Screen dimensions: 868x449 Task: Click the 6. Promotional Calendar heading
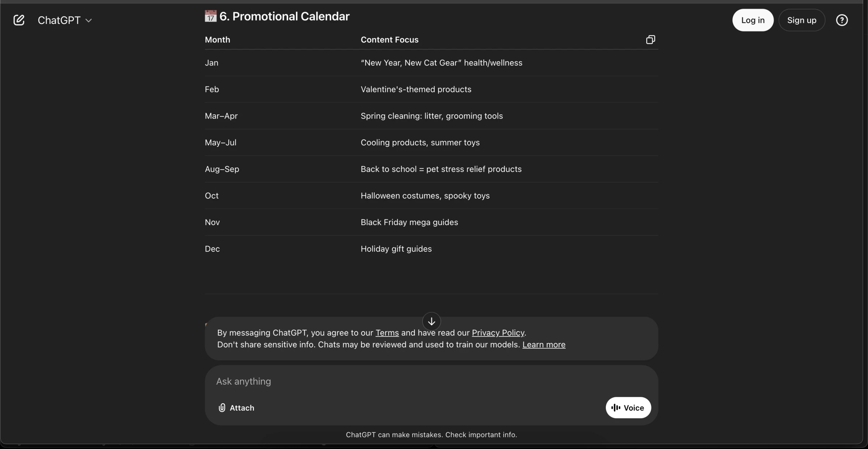[284, 16]
